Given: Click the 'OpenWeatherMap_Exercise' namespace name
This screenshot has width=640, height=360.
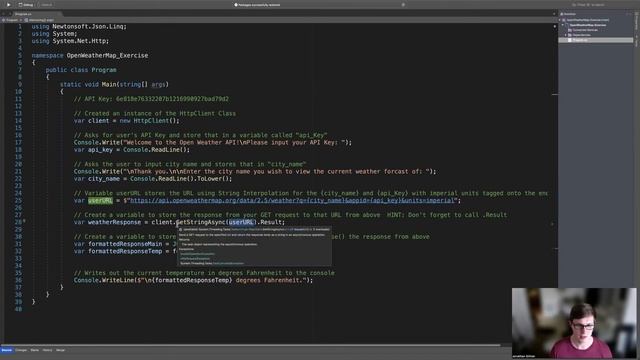Looking at the screenshot, I should (x=107, y=55).
